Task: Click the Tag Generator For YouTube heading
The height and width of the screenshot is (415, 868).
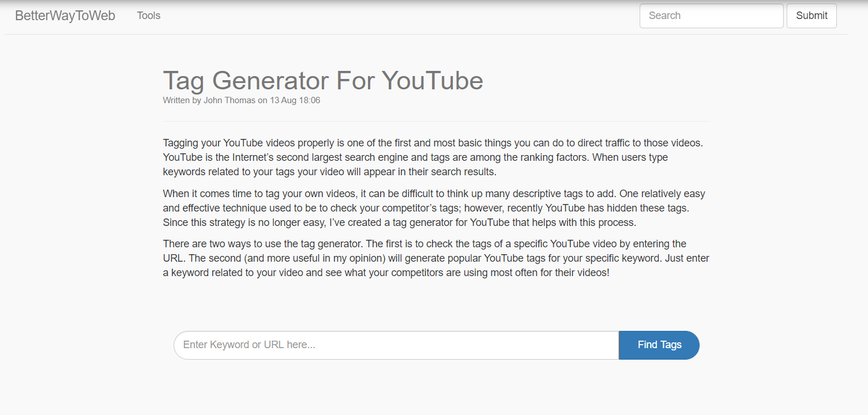Action: tap(323, 80)
